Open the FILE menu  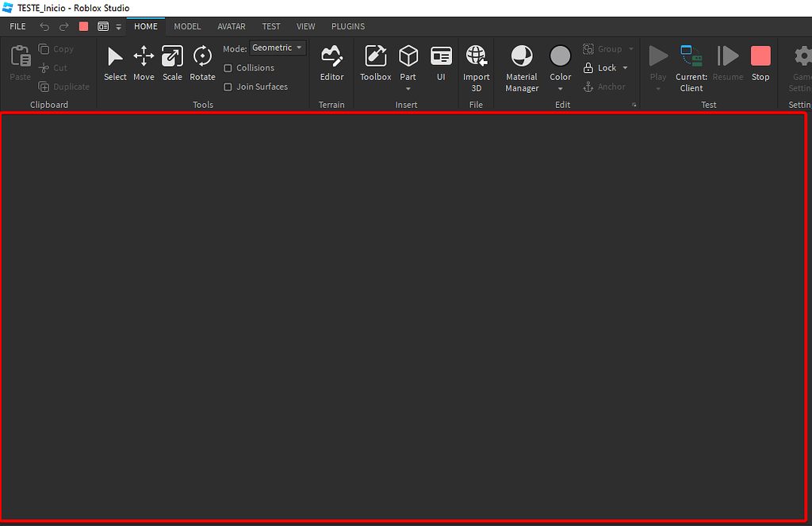pyautogui.click(x=17, y=26)
